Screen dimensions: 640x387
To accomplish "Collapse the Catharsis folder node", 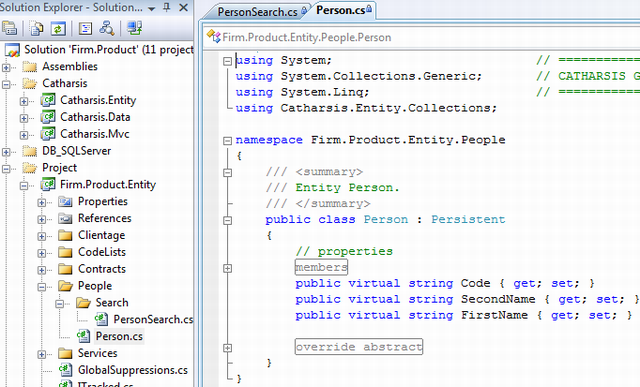I will 6,85.
